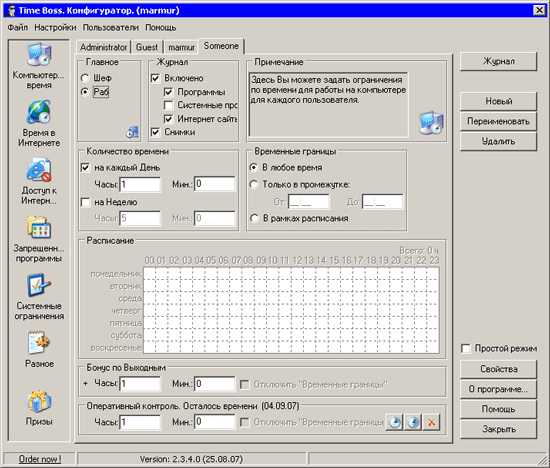
Task: Click the small user icon in Главное group
Action: 132,132
